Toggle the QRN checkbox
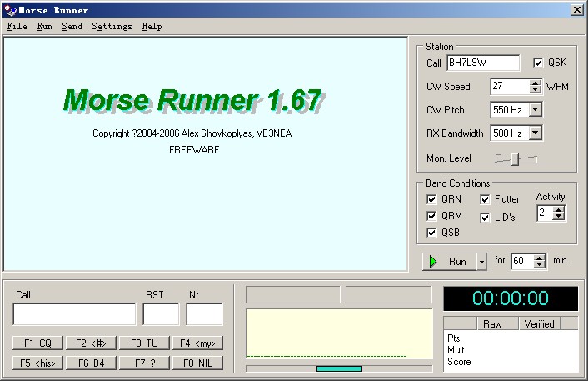This screenshot has width=588, height=381. click(x=431, y=199)
